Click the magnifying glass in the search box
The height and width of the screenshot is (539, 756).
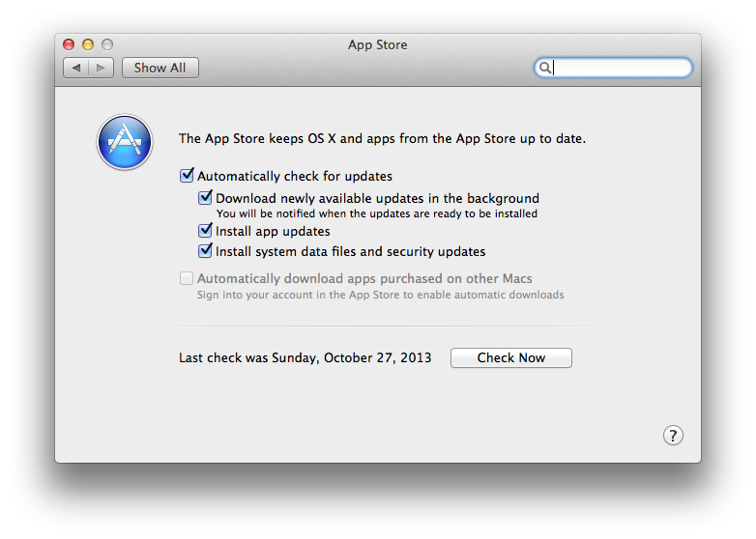(x=545, y=68)
